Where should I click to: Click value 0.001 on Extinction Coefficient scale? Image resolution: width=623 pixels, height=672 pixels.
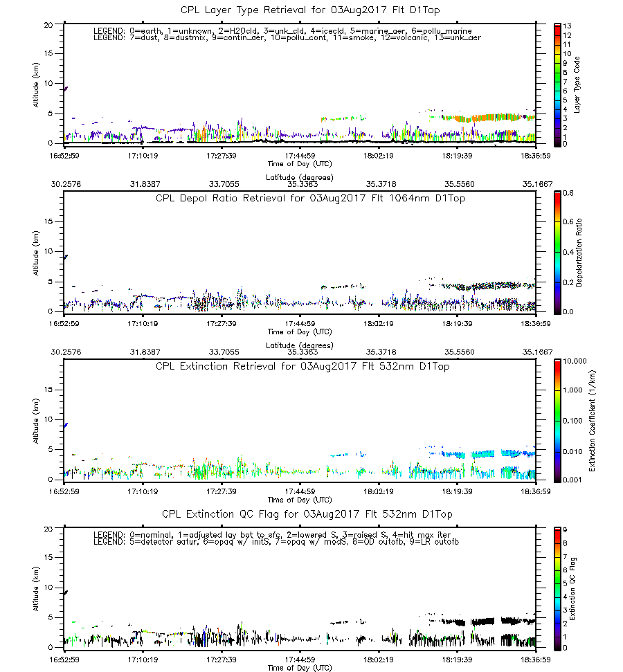[x=573, y=480]
